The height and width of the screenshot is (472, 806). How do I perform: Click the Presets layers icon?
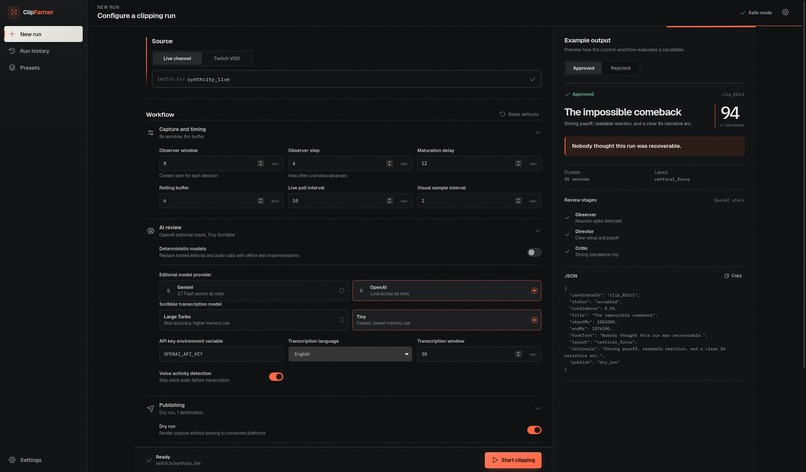coord(12,67)
